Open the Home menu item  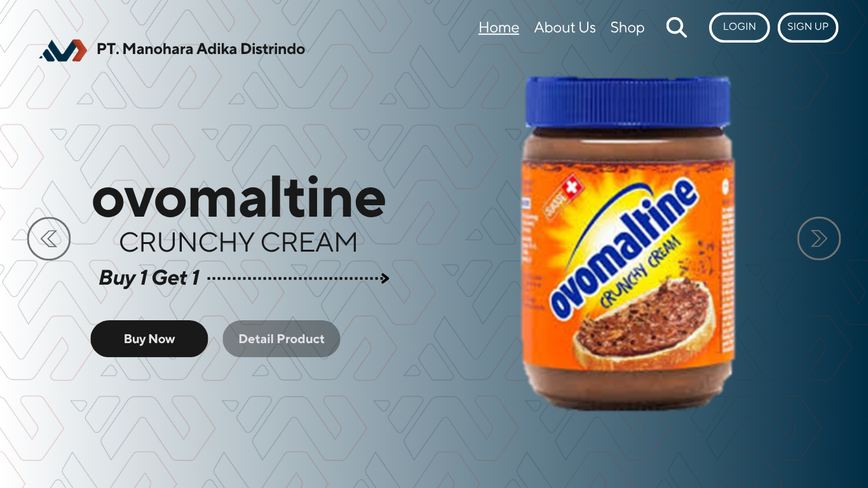[x=499, y=27]
